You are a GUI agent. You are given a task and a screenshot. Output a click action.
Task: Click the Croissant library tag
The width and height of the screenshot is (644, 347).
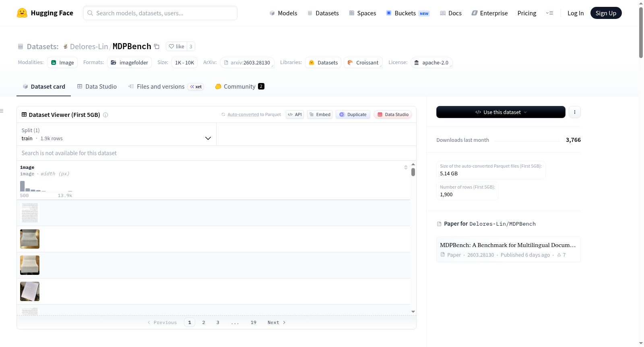click(363, 62)
